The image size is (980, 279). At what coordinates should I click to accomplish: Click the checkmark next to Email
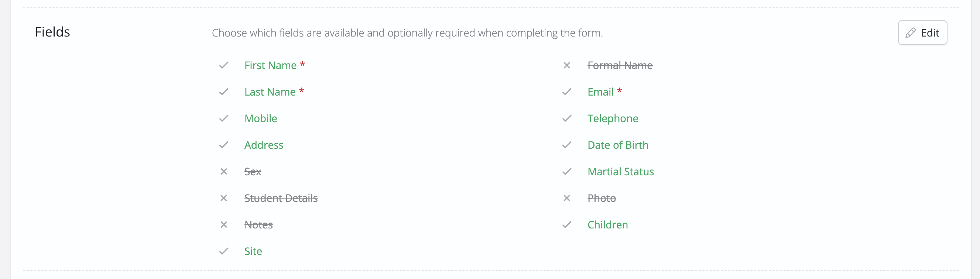566,92
